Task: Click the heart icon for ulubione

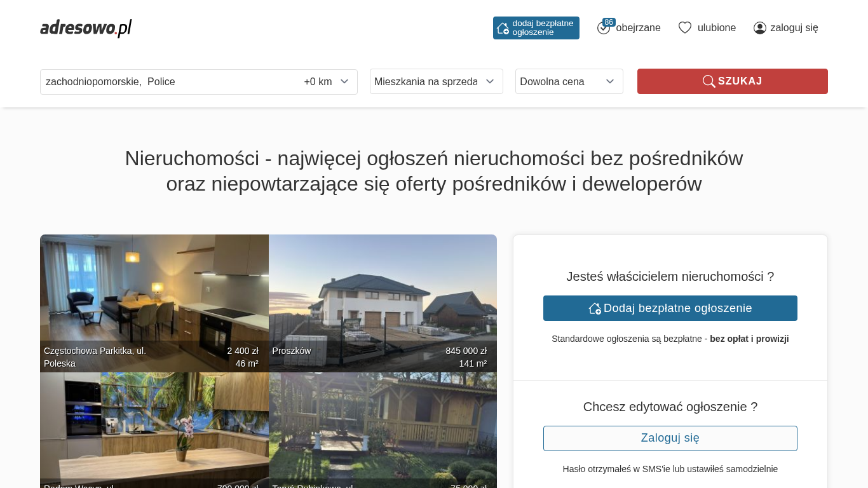Action: coord(684,28)
